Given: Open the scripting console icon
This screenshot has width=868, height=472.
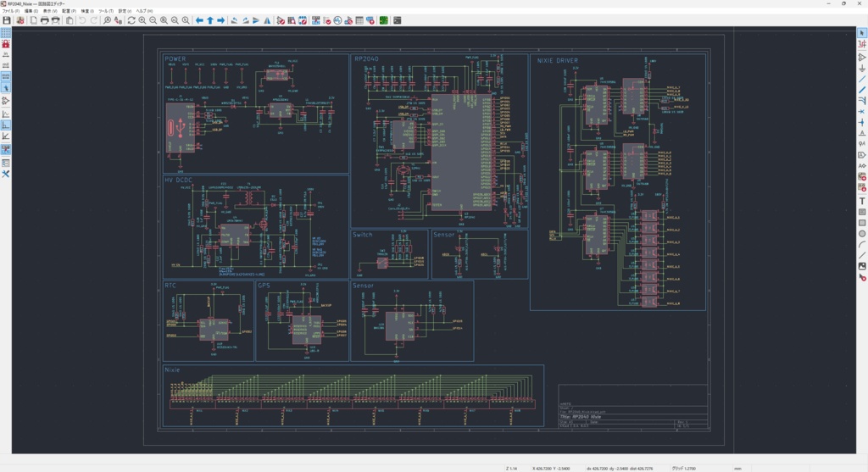Looking at the screenshot, I should 397,19.
